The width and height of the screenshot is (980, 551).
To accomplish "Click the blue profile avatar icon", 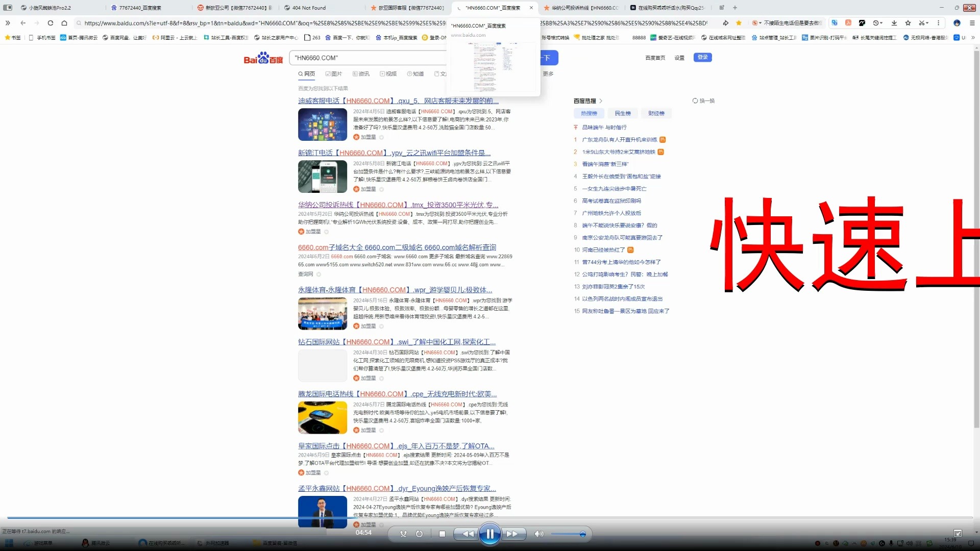I will coord(957,23).
